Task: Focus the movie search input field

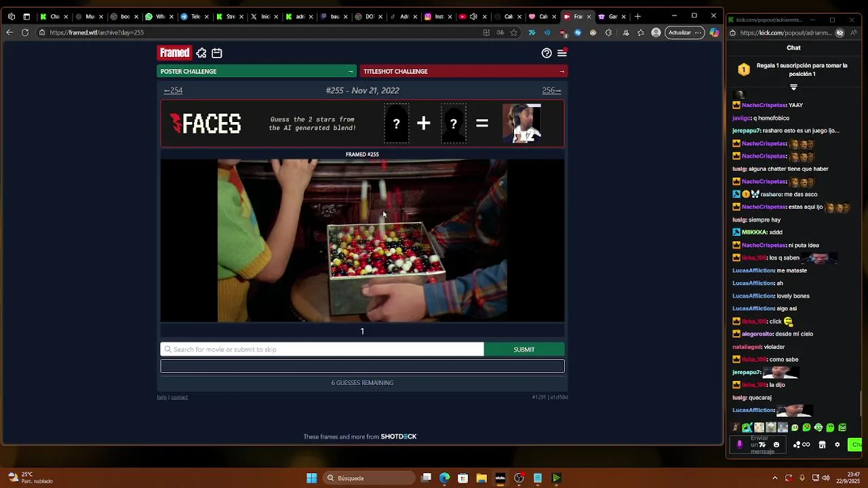Action: tap(322, 349)
